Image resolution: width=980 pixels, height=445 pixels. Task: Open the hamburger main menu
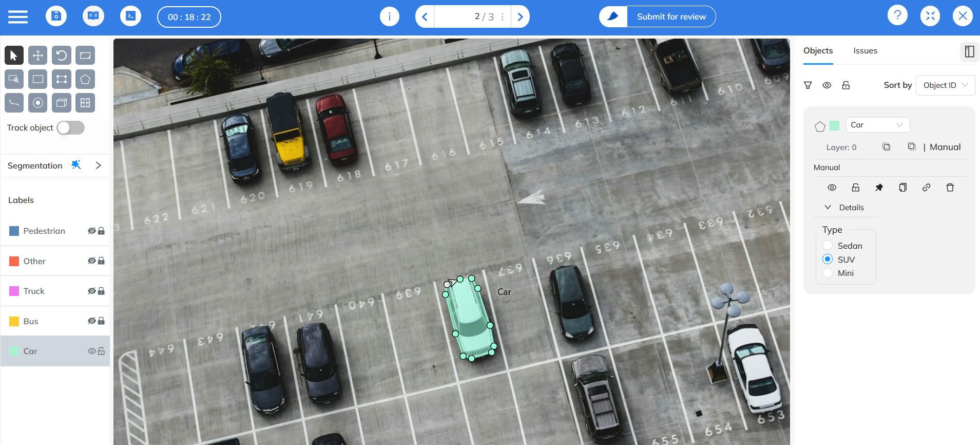[18, 16]
